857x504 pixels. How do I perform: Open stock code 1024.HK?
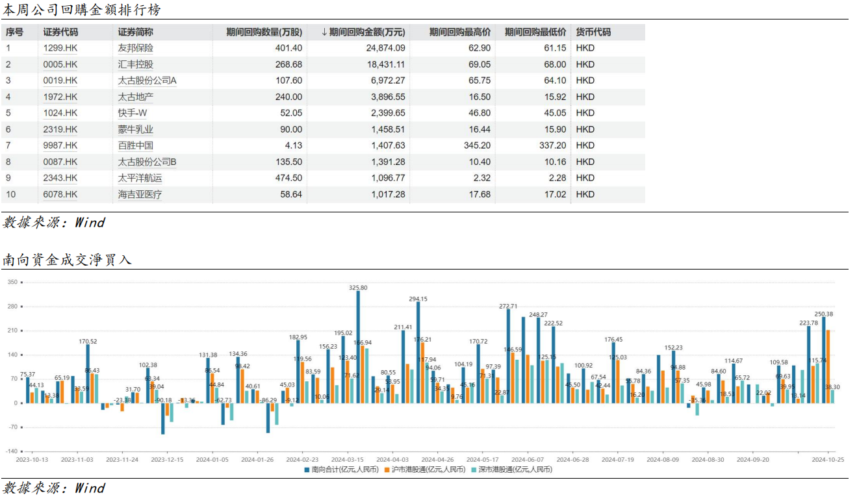(x=60, y=113)
